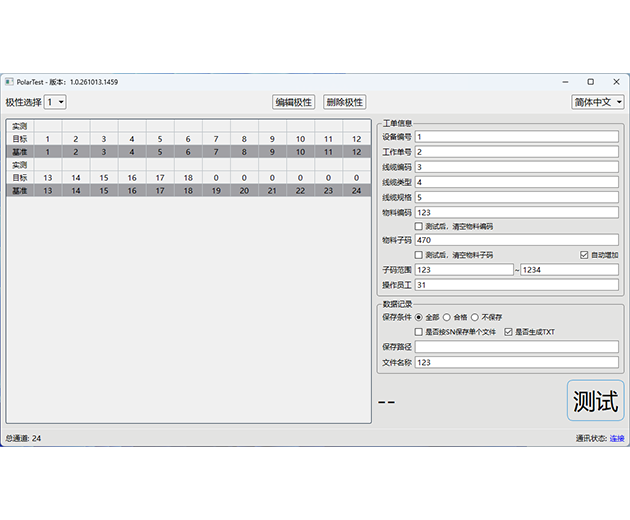The height and width of the screenshot is (520, 630).
Task: Open the 简体中文 language dropdown
Action: [597, 102]
